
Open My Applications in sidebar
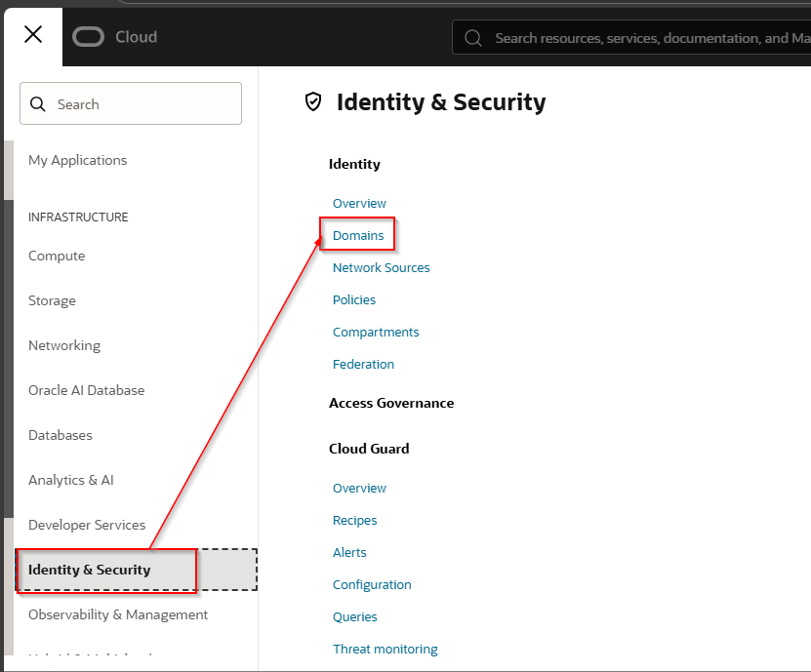(78, 160)
